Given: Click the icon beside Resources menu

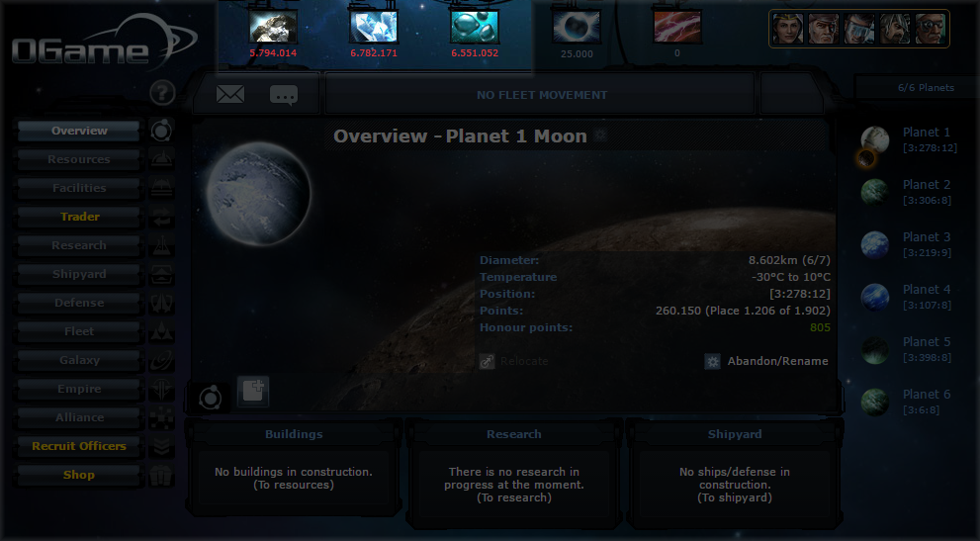Looking at the screenshot, I should tap(161, 159).
